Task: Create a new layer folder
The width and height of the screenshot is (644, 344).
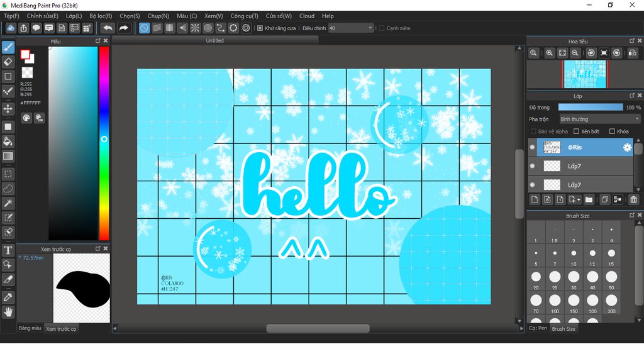Action: point(589,199)
